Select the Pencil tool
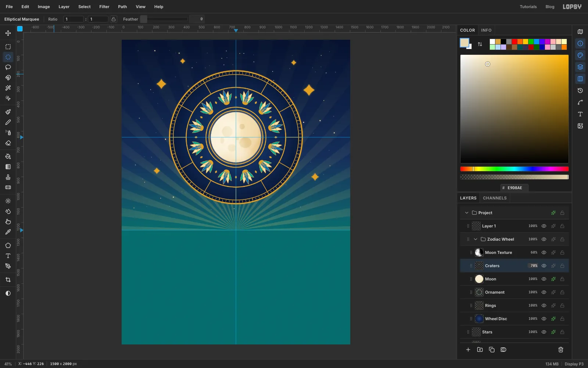The height and width of the screenshot is (368, 588). coord(8,122)
